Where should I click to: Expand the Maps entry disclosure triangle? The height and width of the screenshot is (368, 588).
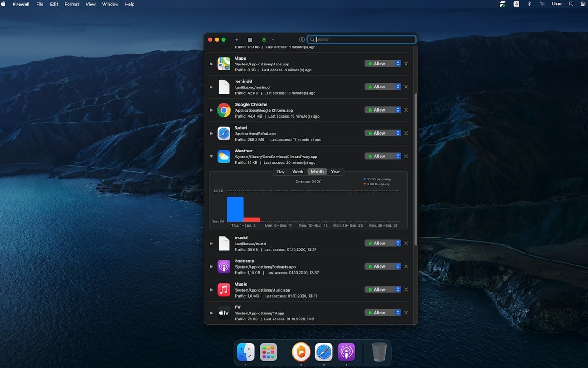point(211,64)
